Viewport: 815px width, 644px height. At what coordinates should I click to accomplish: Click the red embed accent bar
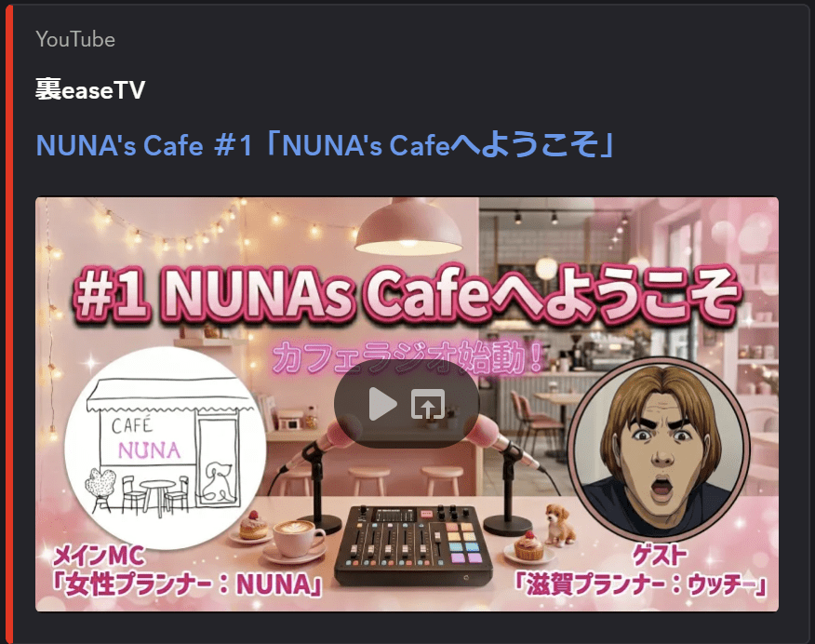coord(8,322)
